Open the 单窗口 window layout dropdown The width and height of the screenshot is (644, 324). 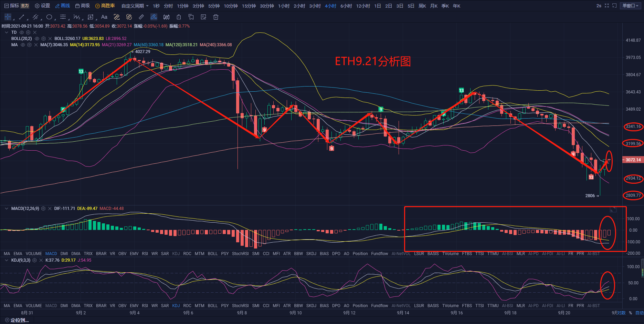tap(630, 6)
